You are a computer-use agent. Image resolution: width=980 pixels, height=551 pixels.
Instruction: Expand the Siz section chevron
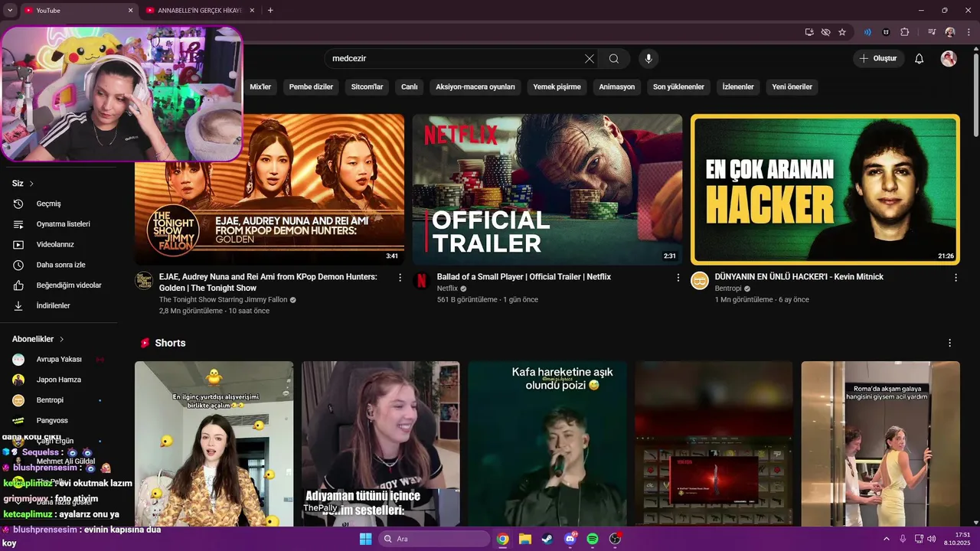click(31, 184)
